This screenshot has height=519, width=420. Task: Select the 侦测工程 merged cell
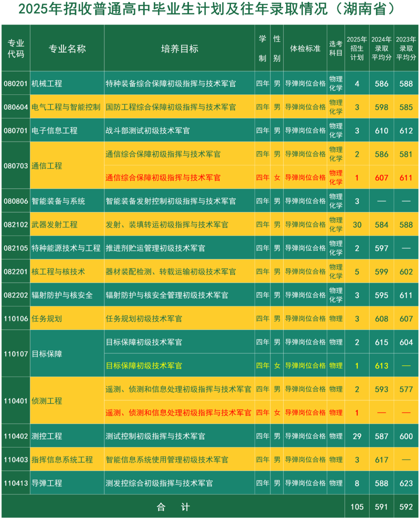pyautogui.click(x=67, y=401)
